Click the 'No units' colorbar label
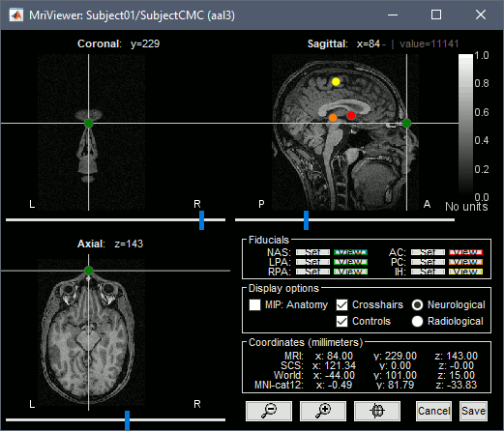Image resolution: width=504 pixels, height=431 pixels. 466,207
